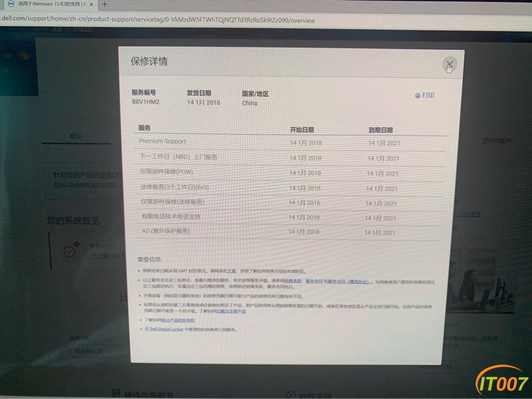This screenshot has height=399, width=532.
Task: Switch to the 概览 tab behind the dialog
Action: (76, 136)
